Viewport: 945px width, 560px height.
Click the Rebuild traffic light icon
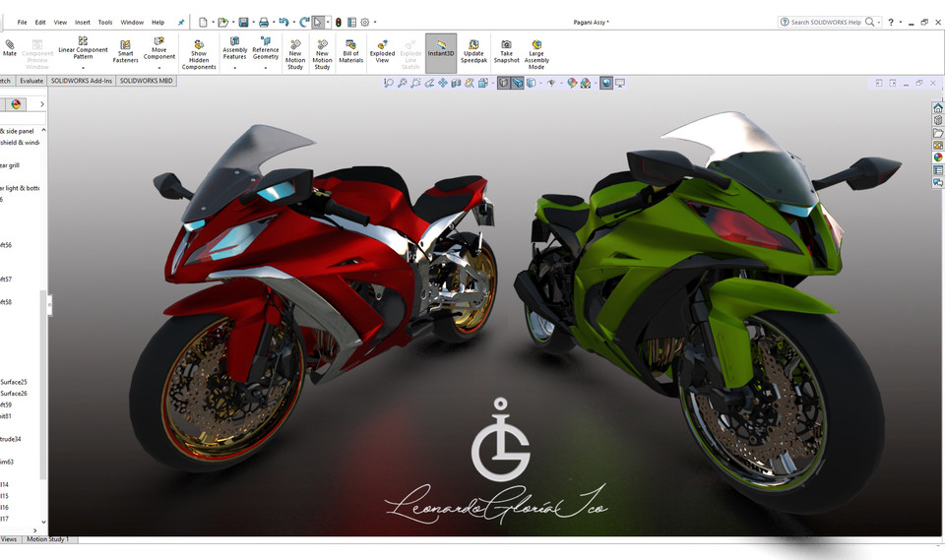tap(338, 23)
